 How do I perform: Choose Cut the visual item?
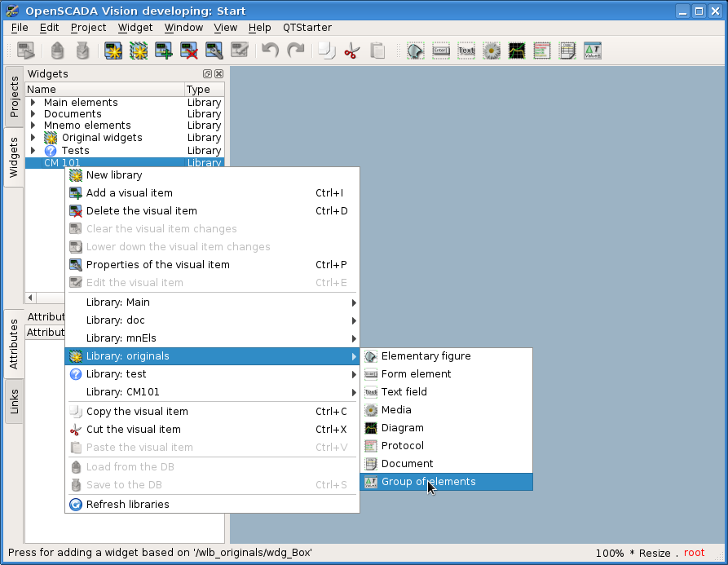[x=213, y=430]
